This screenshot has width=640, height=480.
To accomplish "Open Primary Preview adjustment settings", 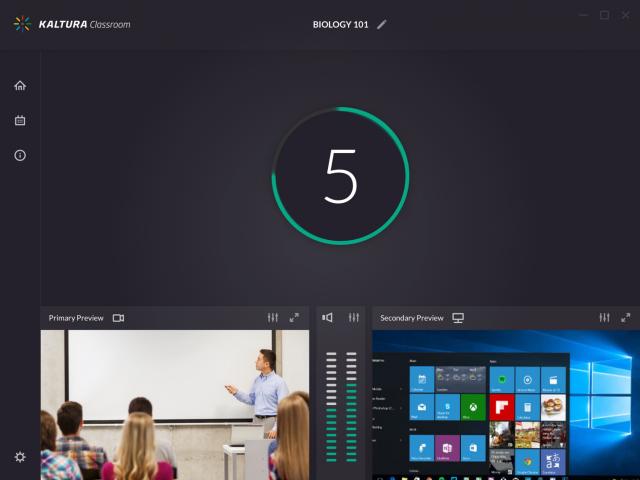I will tap(273, 318).
